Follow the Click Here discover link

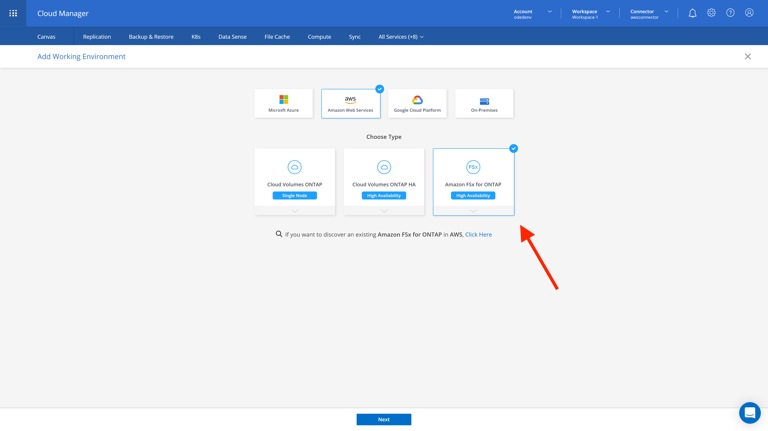[479, 235]
